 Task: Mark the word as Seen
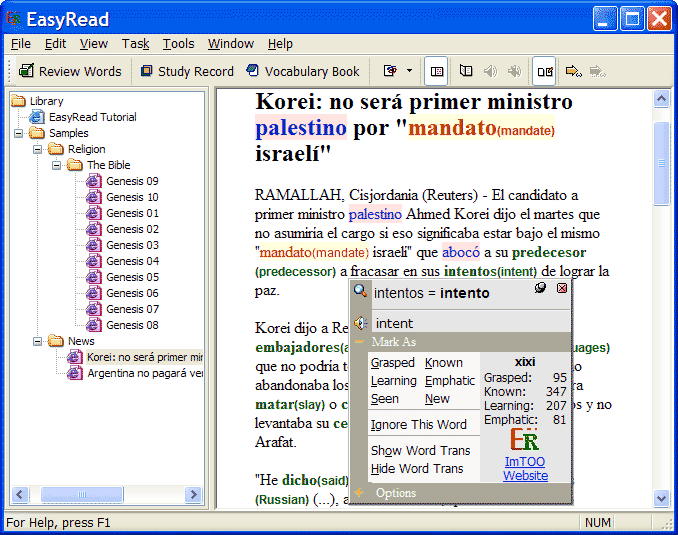click(x=384, y=399)
